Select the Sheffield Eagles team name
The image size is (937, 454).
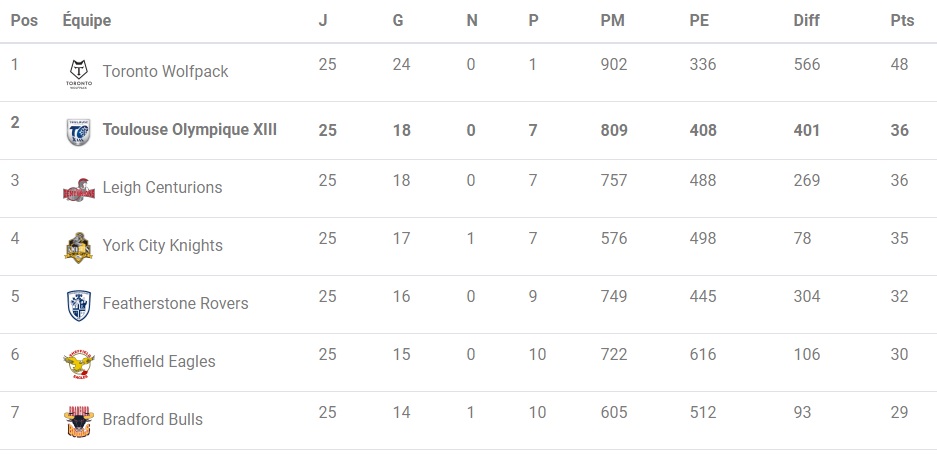point(159,362)
